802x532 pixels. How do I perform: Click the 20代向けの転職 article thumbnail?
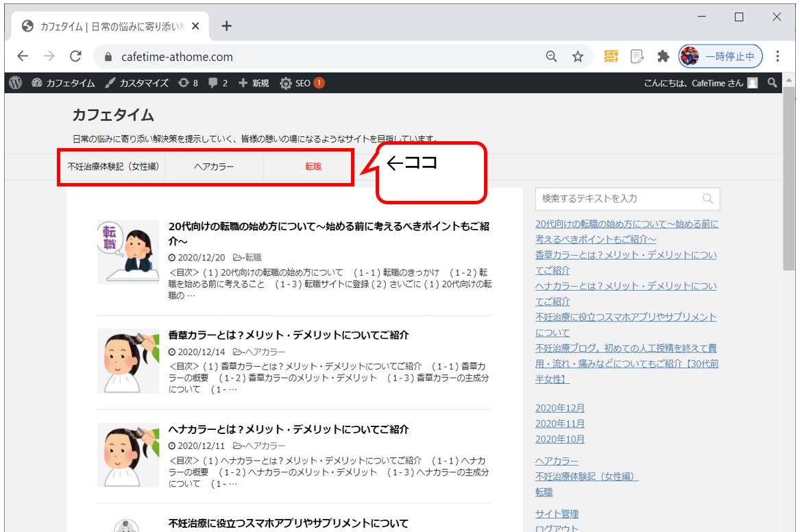click(x=128, y=252)
